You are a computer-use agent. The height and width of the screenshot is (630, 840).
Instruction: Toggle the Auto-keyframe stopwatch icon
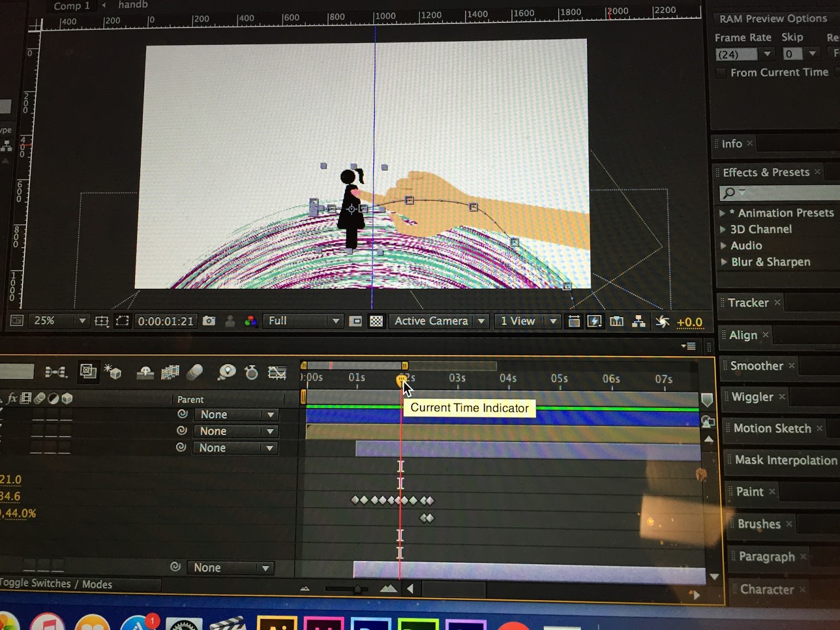click(x=251, y=372)
